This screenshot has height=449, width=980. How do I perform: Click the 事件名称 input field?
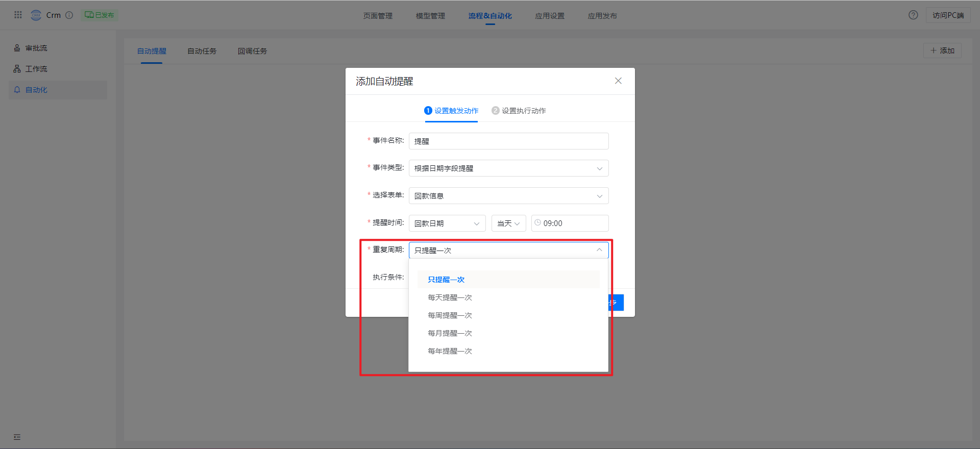tap(508, 141)
